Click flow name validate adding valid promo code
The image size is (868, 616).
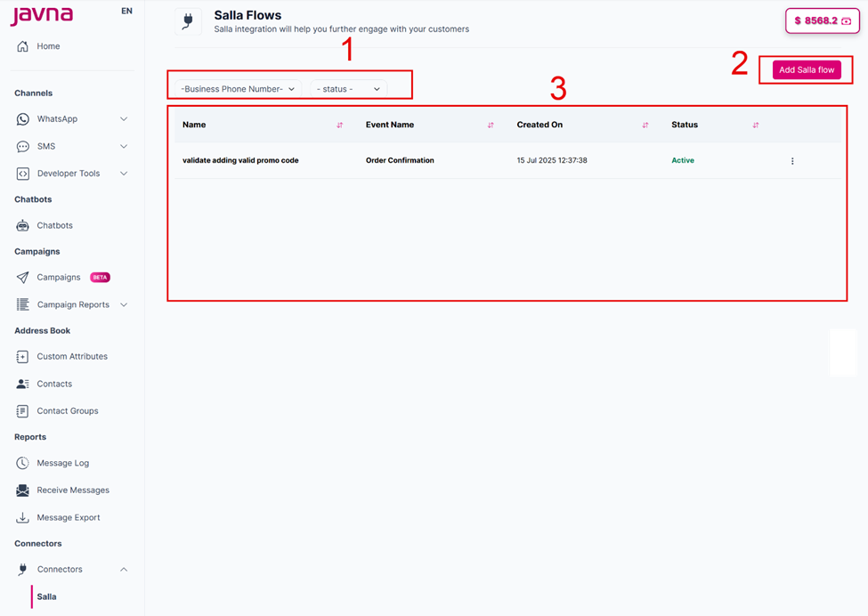coord(240,160)
